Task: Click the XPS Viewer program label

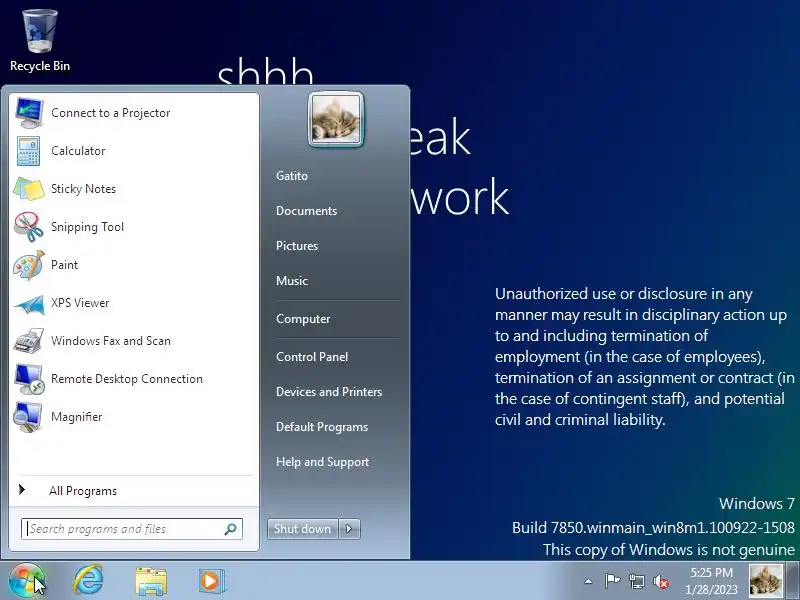Action: pos(80,303)
